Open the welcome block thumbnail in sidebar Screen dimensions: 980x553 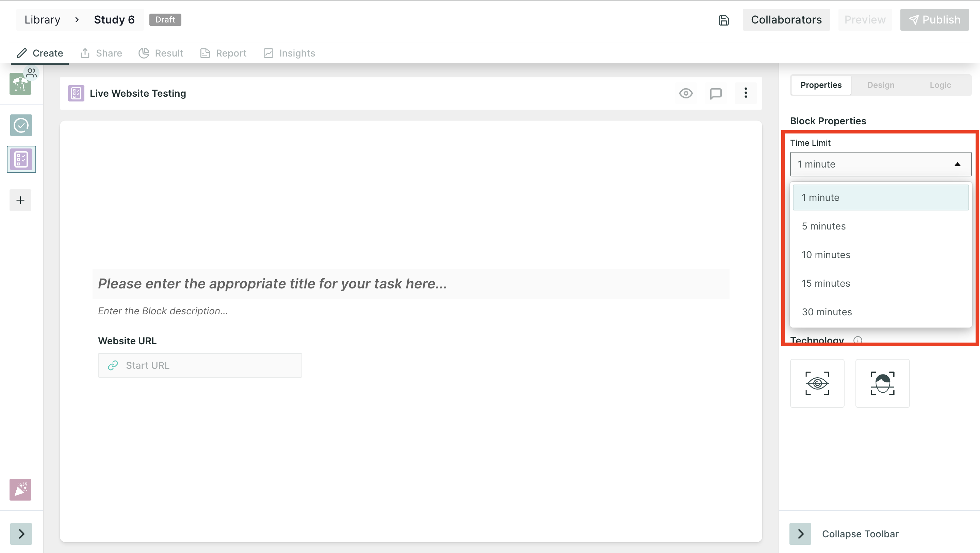pos(20,84)
